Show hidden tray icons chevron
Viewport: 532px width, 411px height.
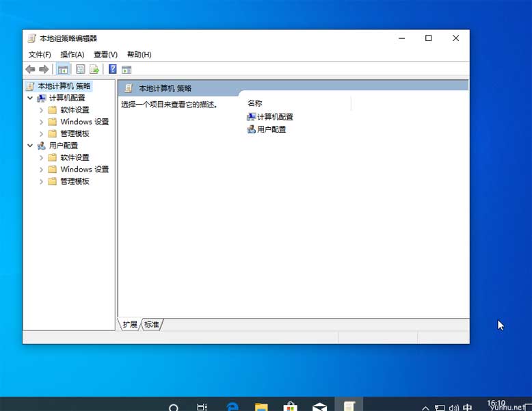[425, 408]
